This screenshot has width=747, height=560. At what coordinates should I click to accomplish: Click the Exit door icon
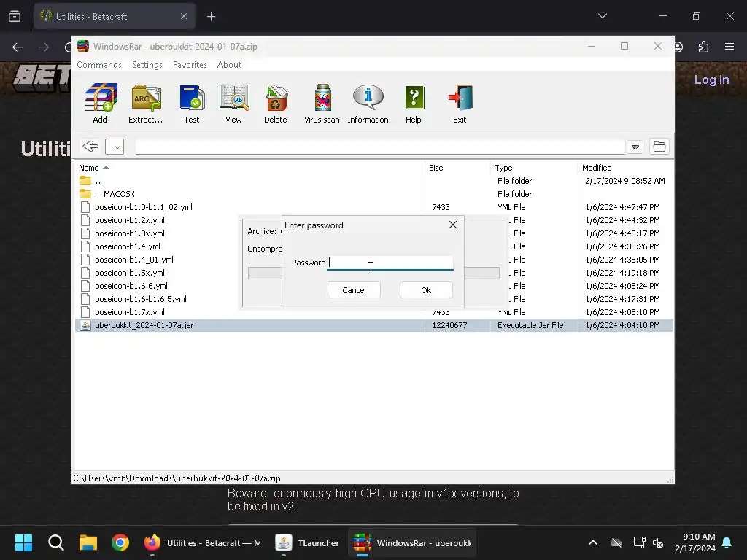pos(460,104)
